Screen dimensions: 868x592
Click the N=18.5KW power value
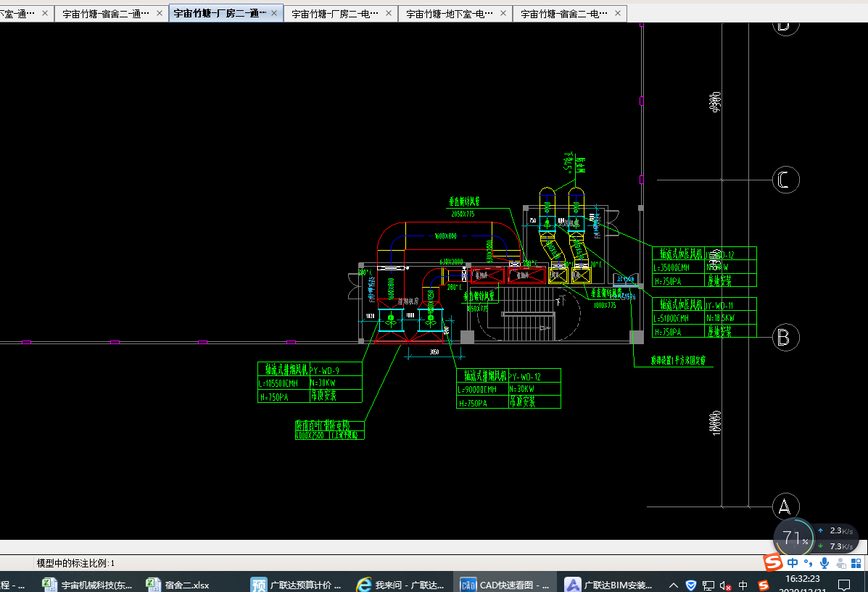(x=720, y=318)
